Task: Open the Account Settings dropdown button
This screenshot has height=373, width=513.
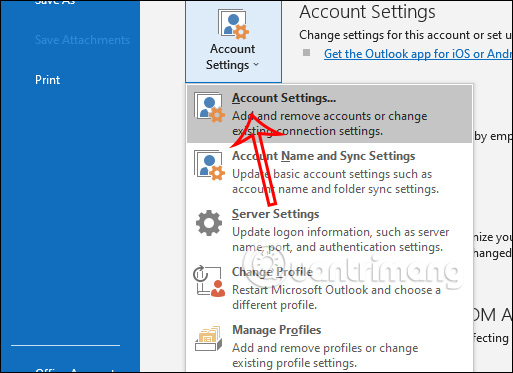Action: point(233,41)
